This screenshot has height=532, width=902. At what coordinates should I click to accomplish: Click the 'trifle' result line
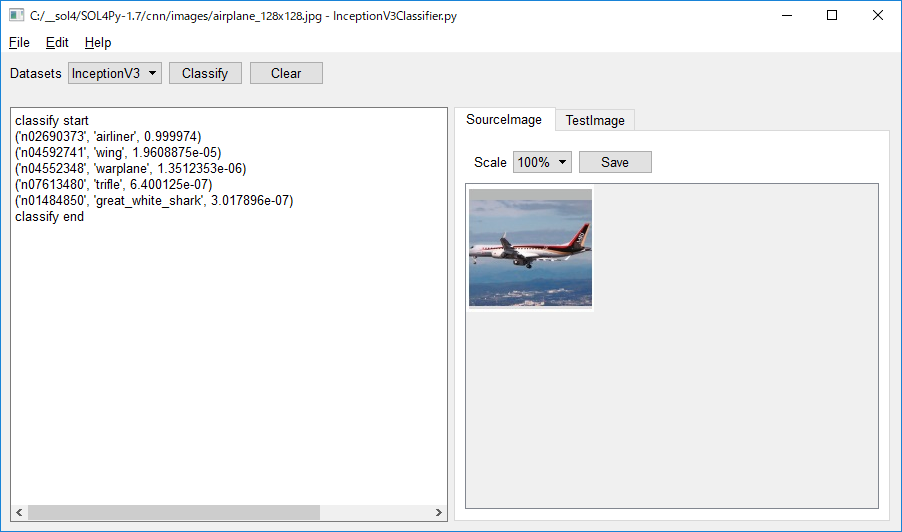pos(113,185)
